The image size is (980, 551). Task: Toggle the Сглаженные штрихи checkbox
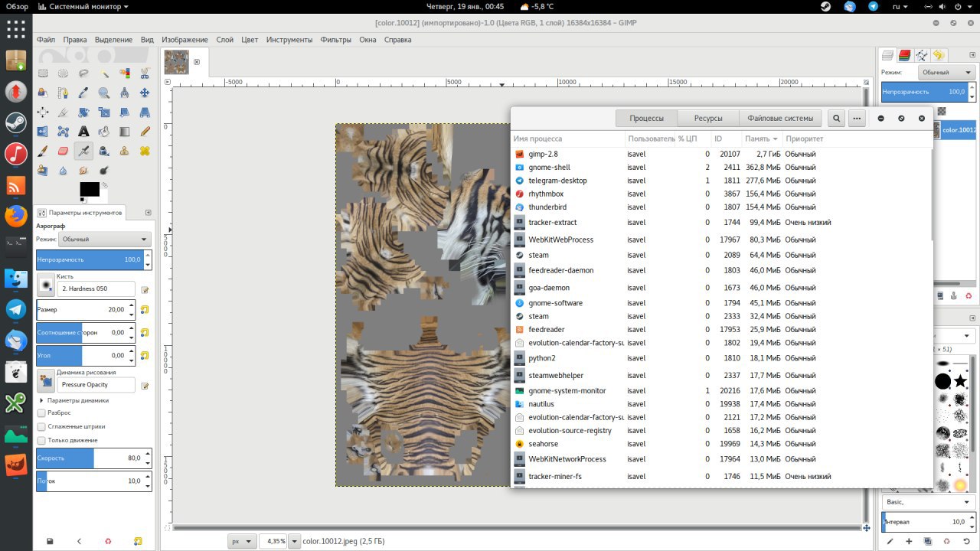coord(41,426)
